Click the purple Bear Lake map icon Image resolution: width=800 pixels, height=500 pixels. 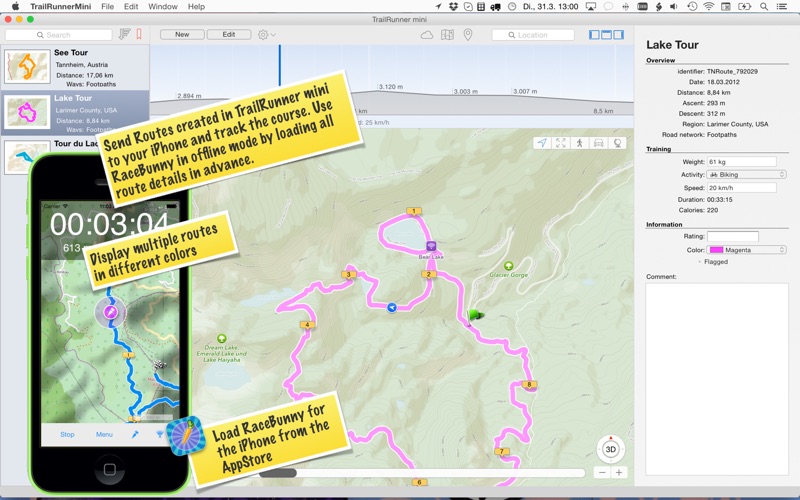point(431,246)
